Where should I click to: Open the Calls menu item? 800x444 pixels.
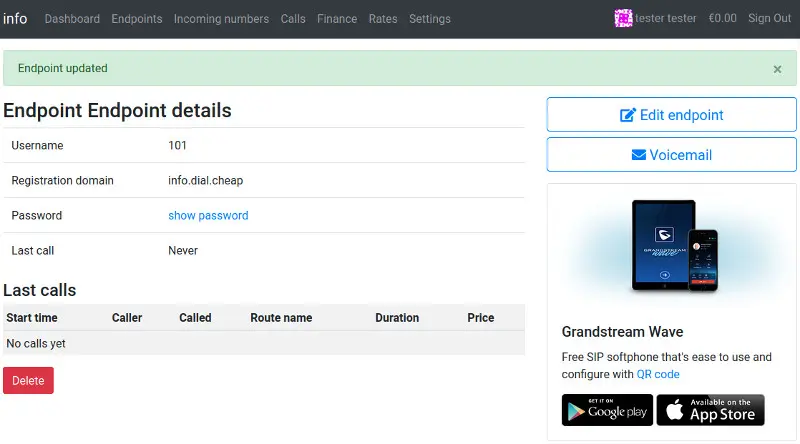pos(293,18)
